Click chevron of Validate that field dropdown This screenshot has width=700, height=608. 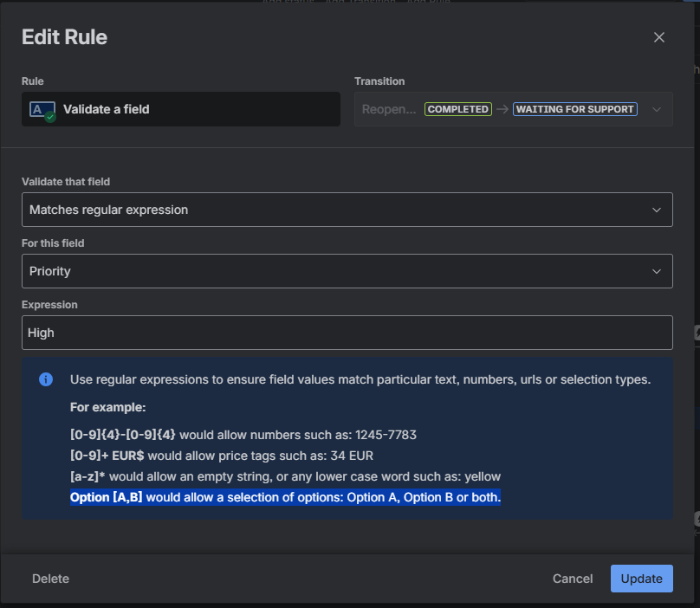(657, 210)
